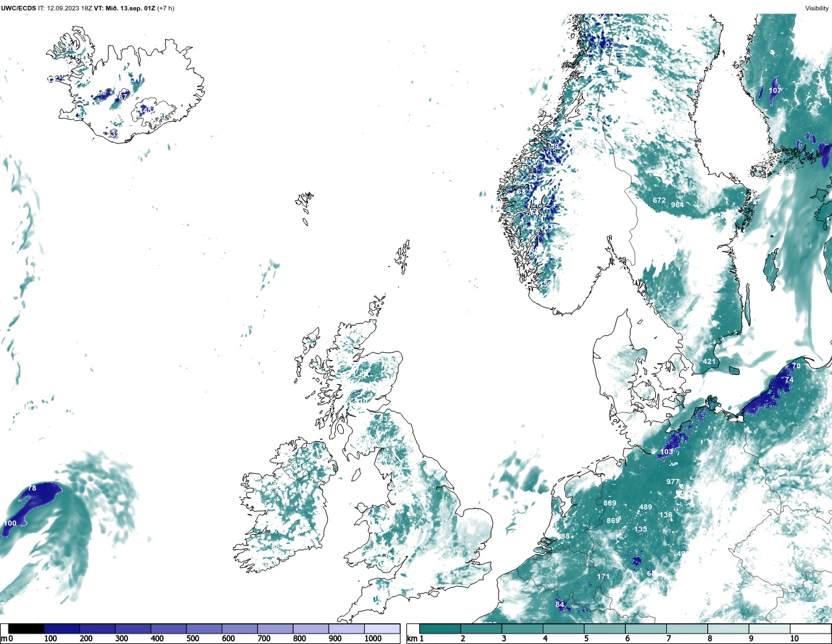Image resolution: width=832 pixels, height=644 pixels.
Task: Click the 'UWC/ECDS' header label
Action: pos(18,8)
